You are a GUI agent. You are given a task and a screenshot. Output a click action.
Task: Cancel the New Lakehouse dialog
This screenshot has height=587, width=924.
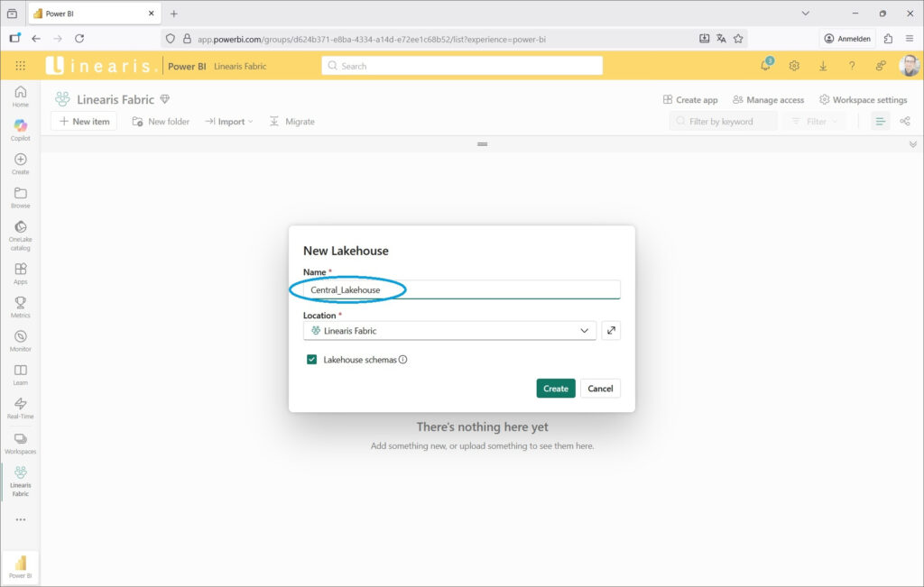tap(600, 389)
